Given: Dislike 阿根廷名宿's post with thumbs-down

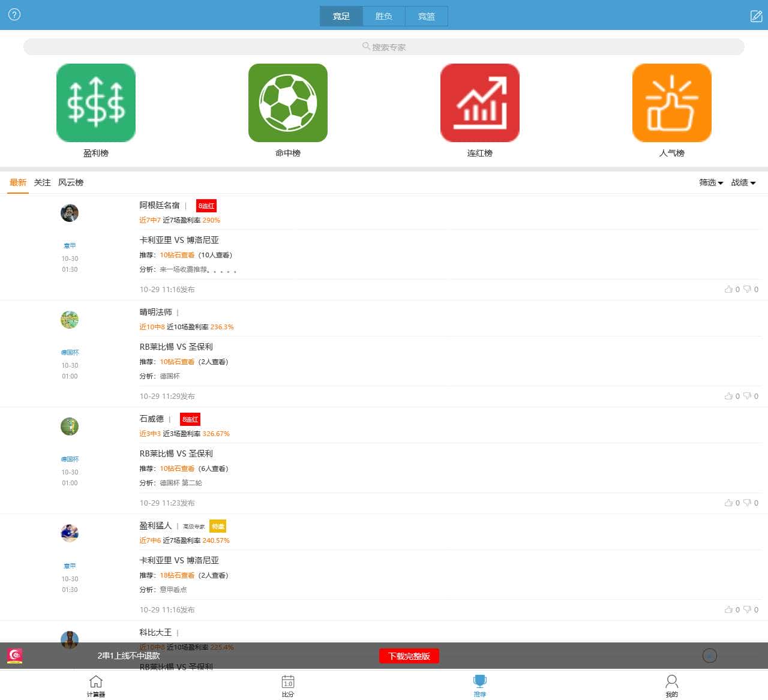Looking at the screenshot, I should [x=747, y=289].
